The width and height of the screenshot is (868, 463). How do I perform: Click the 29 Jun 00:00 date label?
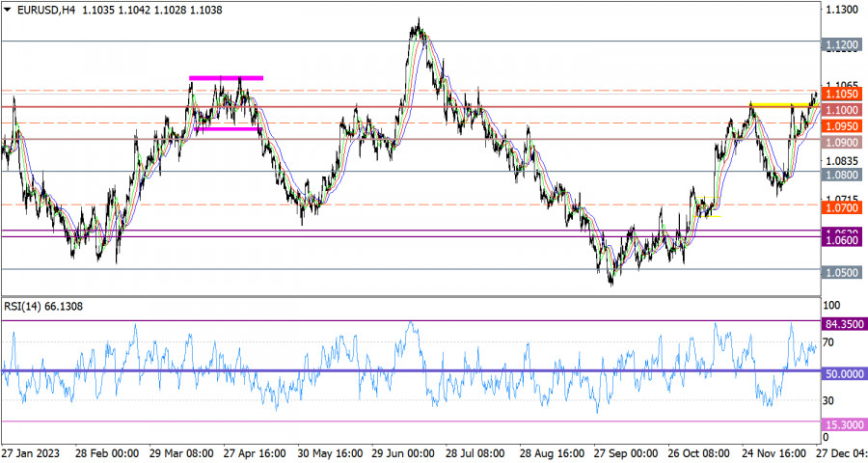(405, 453)
